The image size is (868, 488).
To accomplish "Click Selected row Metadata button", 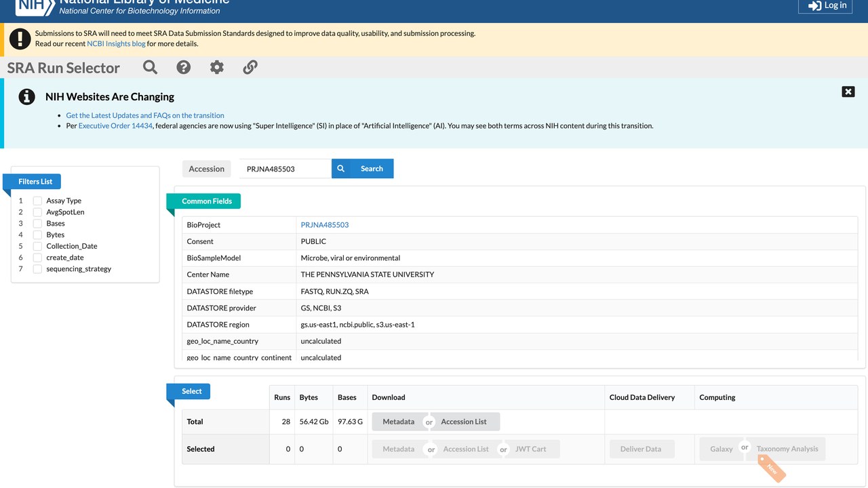I will coord(398,449).
